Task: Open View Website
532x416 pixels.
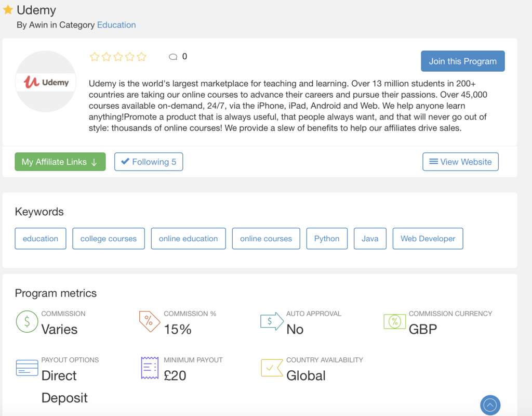Action: click(460, 162)
